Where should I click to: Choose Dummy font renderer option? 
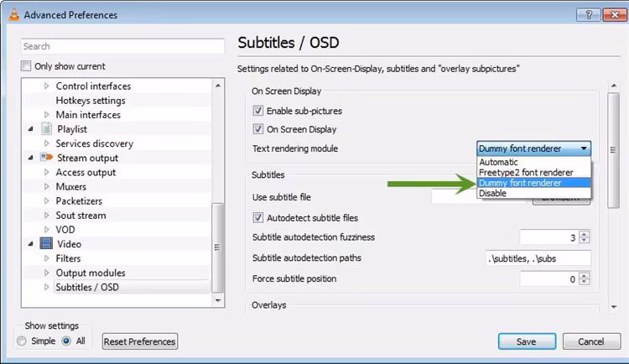534,183
